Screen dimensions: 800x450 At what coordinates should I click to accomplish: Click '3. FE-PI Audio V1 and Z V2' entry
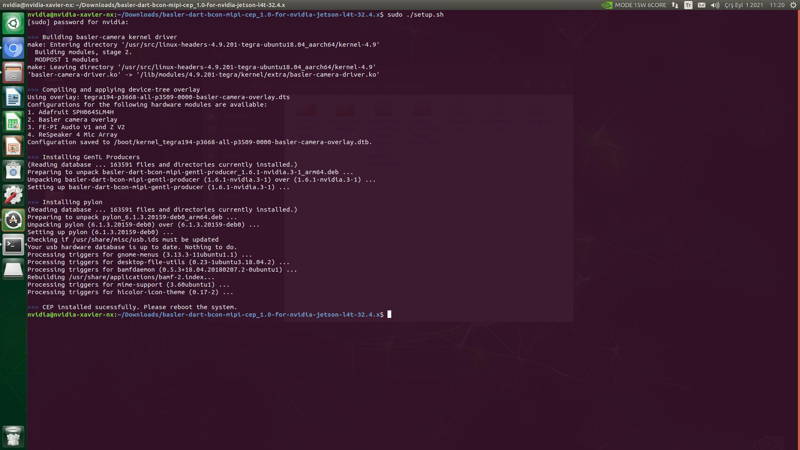click(76, 127)
